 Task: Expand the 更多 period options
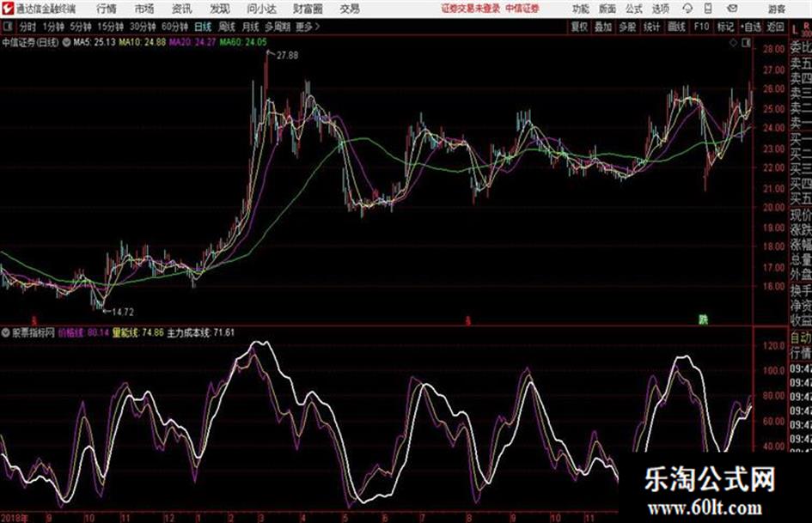307,27
